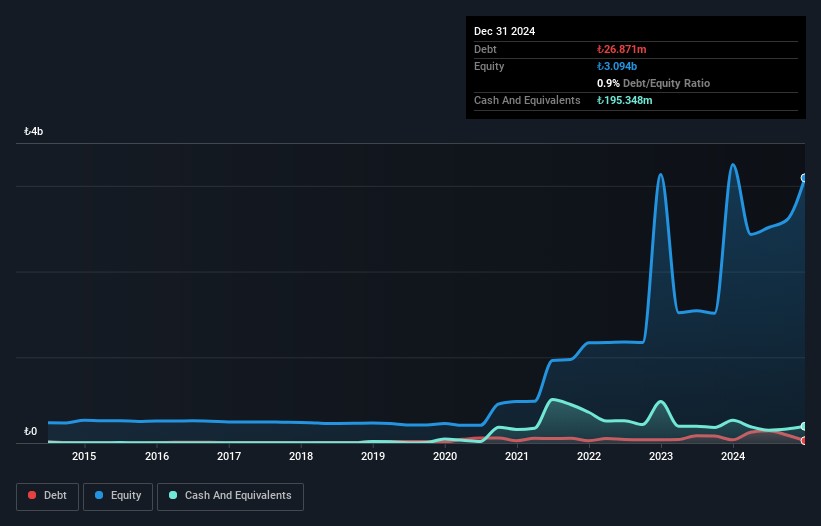Toggle the Debt series legend button
This screenshot has width=821, height=526.
[x=48, y=496]
